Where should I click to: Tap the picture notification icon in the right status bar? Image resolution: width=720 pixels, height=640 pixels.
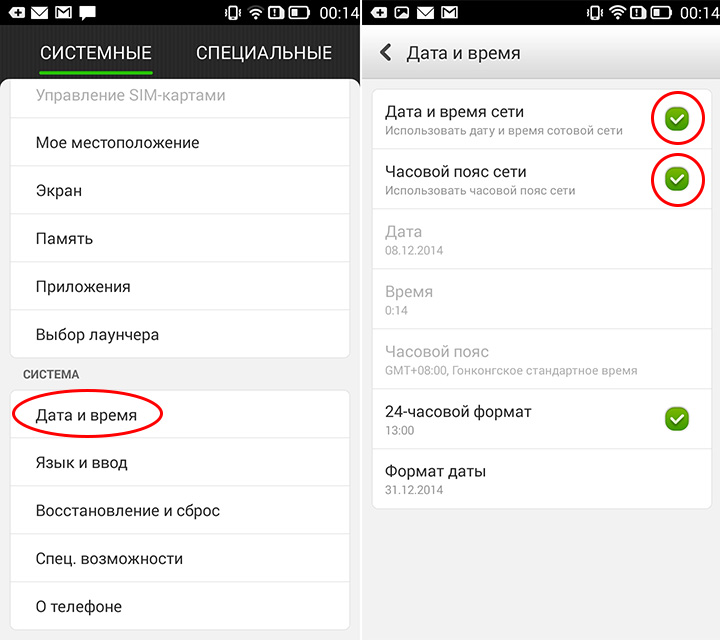tap(402, 12)
